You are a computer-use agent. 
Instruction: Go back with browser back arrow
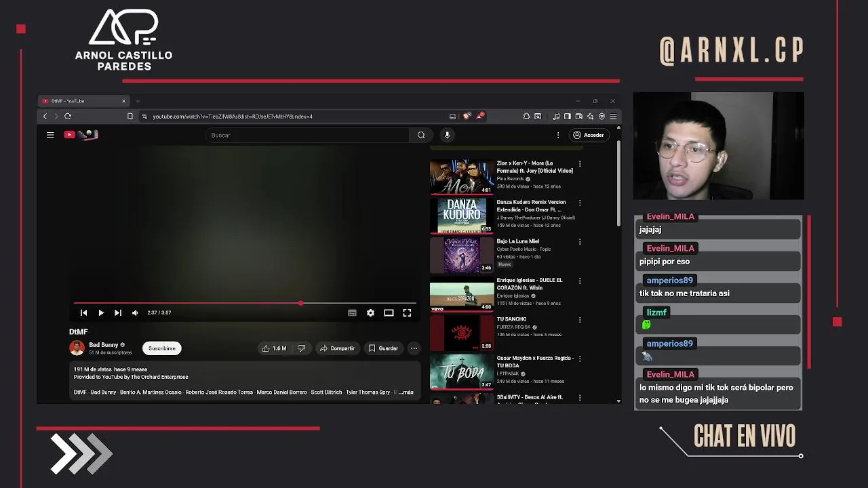tap(45, 117)
